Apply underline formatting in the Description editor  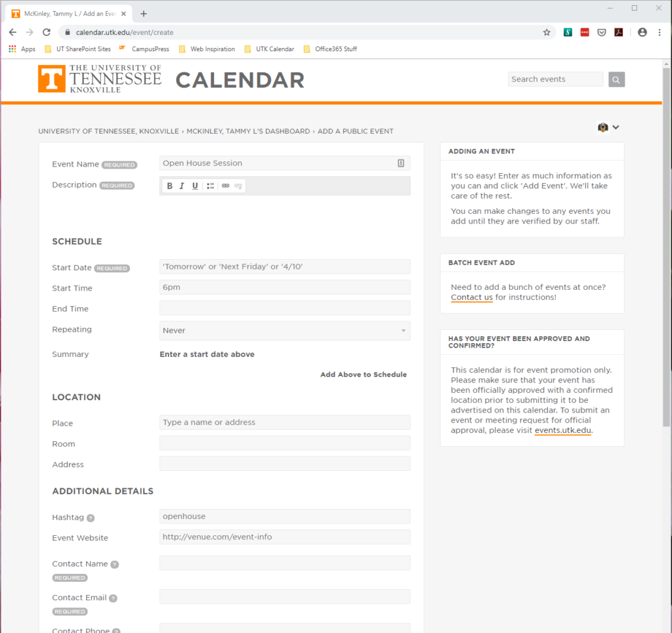click(x=194, y=186)
